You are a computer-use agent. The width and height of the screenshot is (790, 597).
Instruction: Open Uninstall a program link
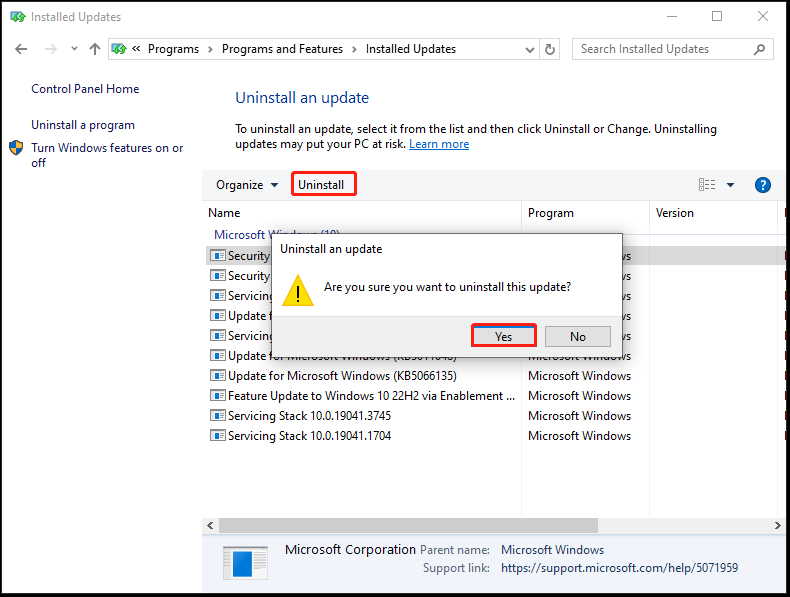[83, 124]
